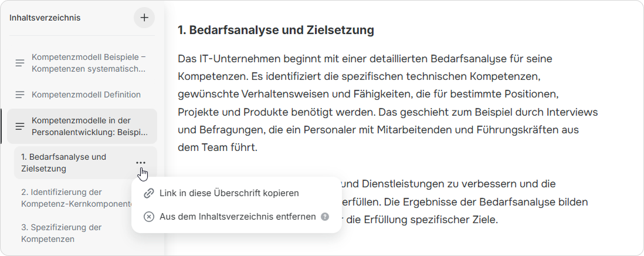Viewport: 644px width, 256px height.
Task: Go to "2. Identifizierung der Kompetenz-Kernkomponenten"
Action: tap(74, 198)
